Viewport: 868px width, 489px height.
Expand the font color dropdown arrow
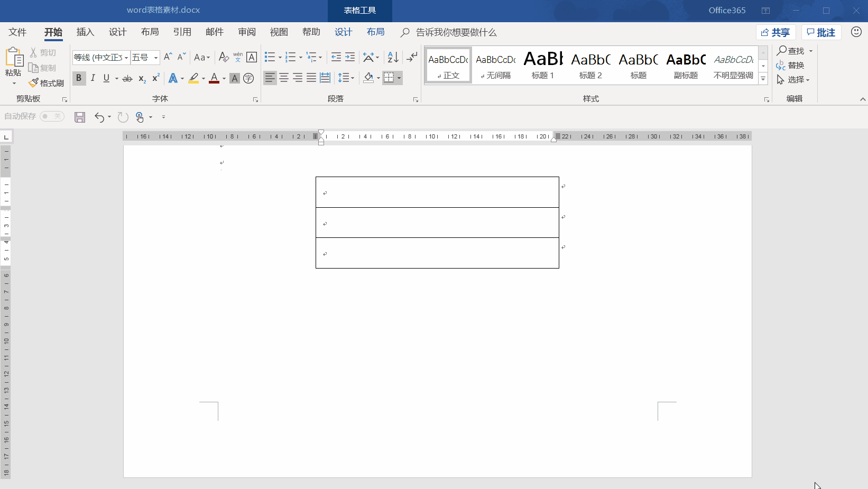tap(224, 79)
